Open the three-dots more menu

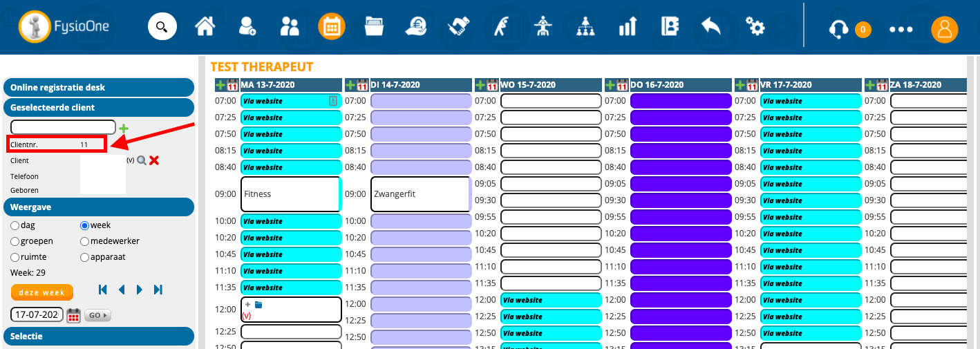click(x=901, y=29)
